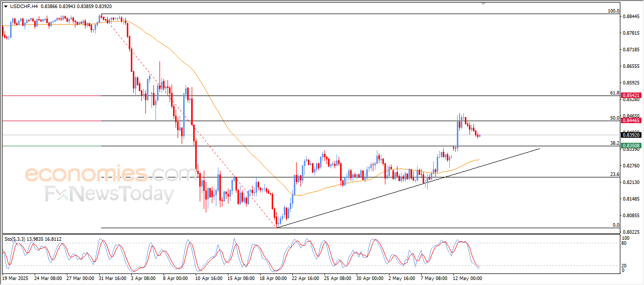Grab the grey chart shift marker triangle
Viewport: 644px width, 285px height.
[x=484, y=3]
